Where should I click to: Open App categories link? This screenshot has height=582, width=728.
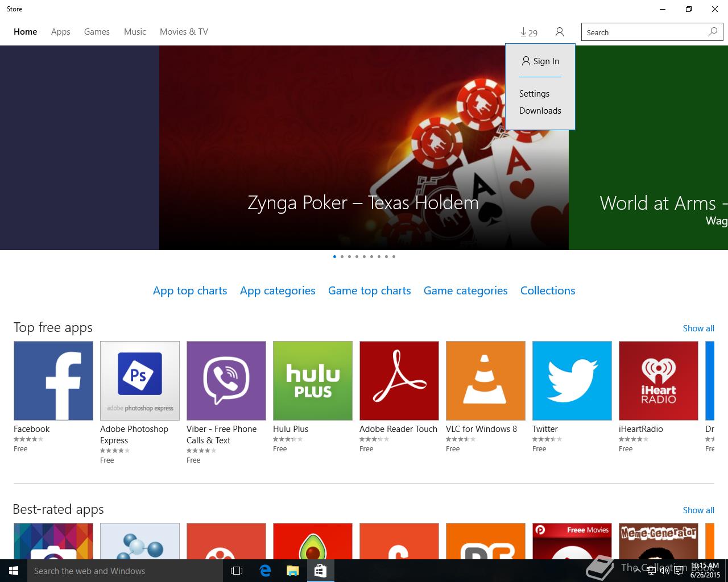pyautogui.click(x=278, y=290)
